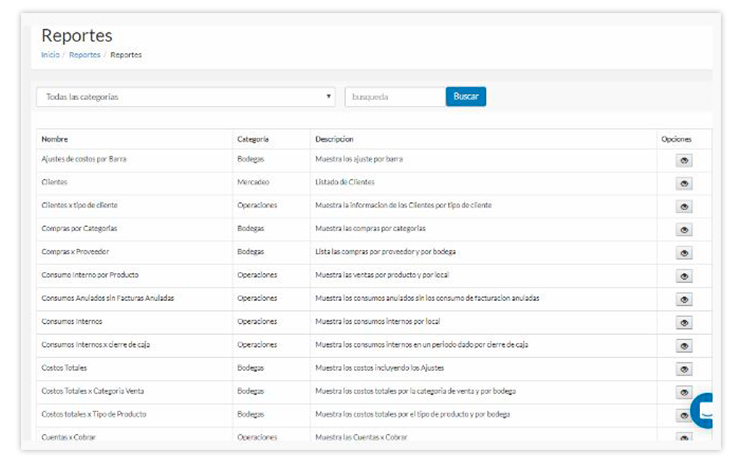738x469 pixels.
Task: Click eye icon for Consumos Anulados sin Facturas Anuladas
Action: (x=684, y=299)
